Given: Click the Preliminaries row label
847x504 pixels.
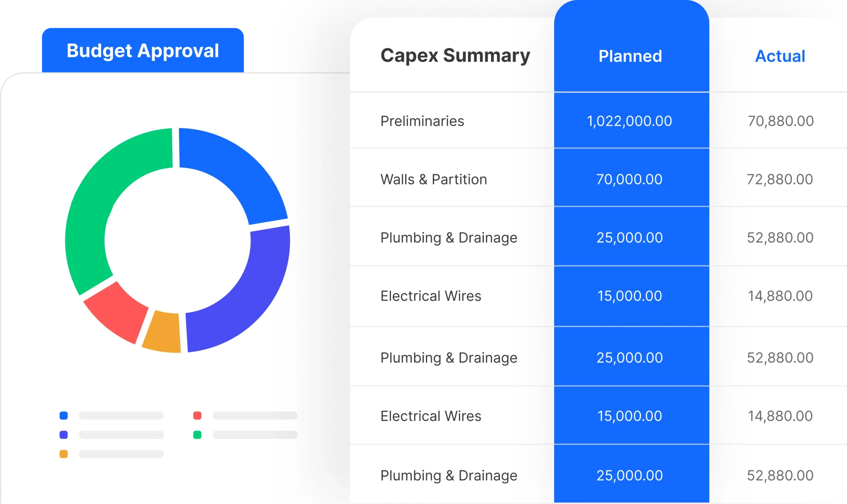Looking at the screenshot, I should tap(422, 121).
